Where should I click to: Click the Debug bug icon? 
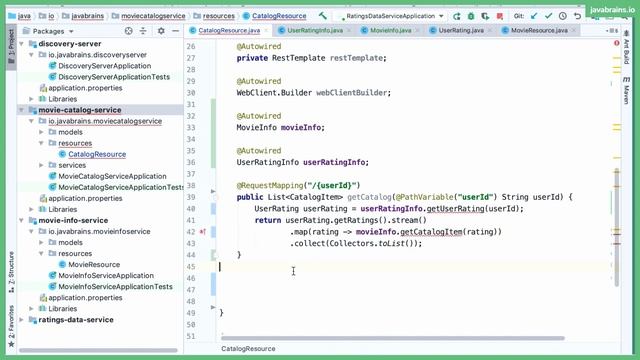click(471, 16)
